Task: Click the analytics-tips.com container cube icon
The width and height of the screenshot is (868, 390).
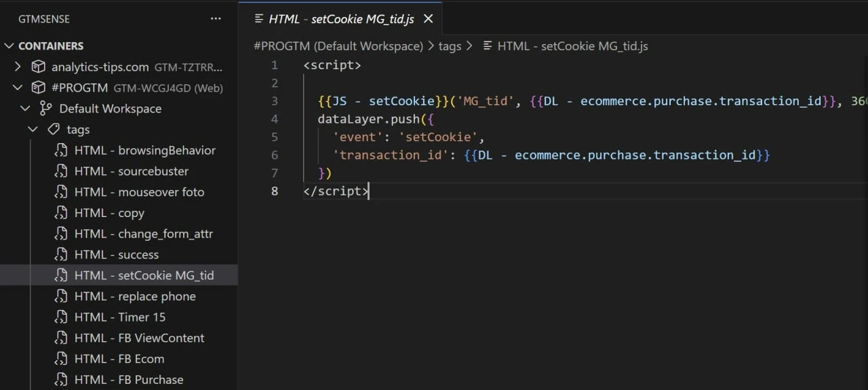Action: (x=39, y=67)
